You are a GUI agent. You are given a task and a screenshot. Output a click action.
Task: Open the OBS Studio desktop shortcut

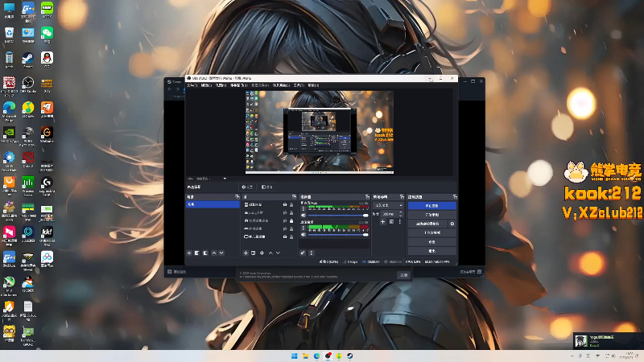tap(28, 85)
